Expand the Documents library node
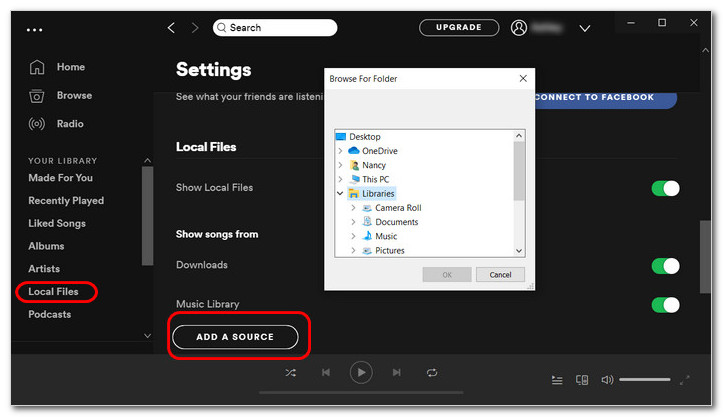The height and width of the screenshot is (417, 723). [353, 222]
